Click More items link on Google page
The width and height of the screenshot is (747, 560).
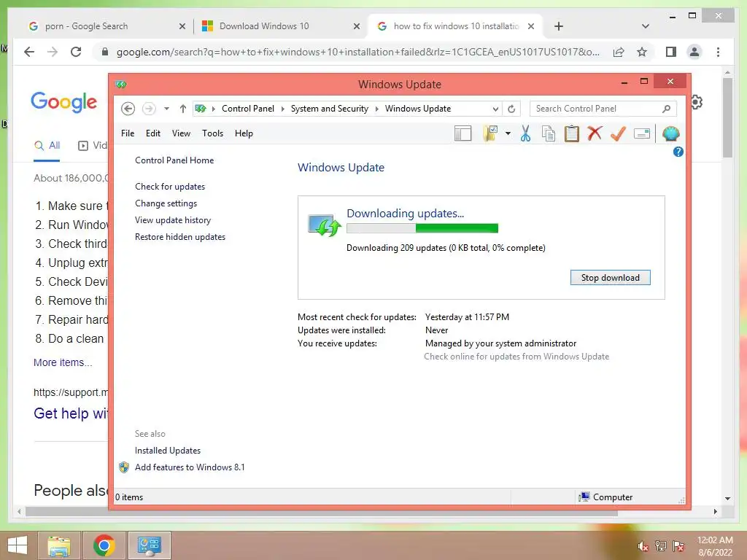63,362
